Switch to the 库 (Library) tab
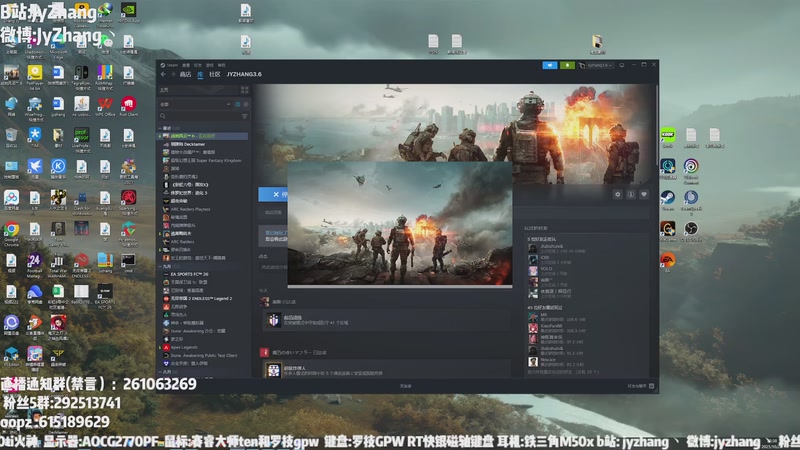The width and height of the screenshot is (800, 450). point(200,74)
